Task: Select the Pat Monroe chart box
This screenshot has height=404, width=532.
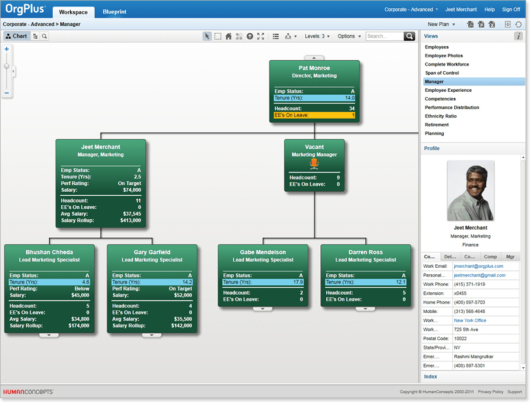Action: (x=315, y=92)
